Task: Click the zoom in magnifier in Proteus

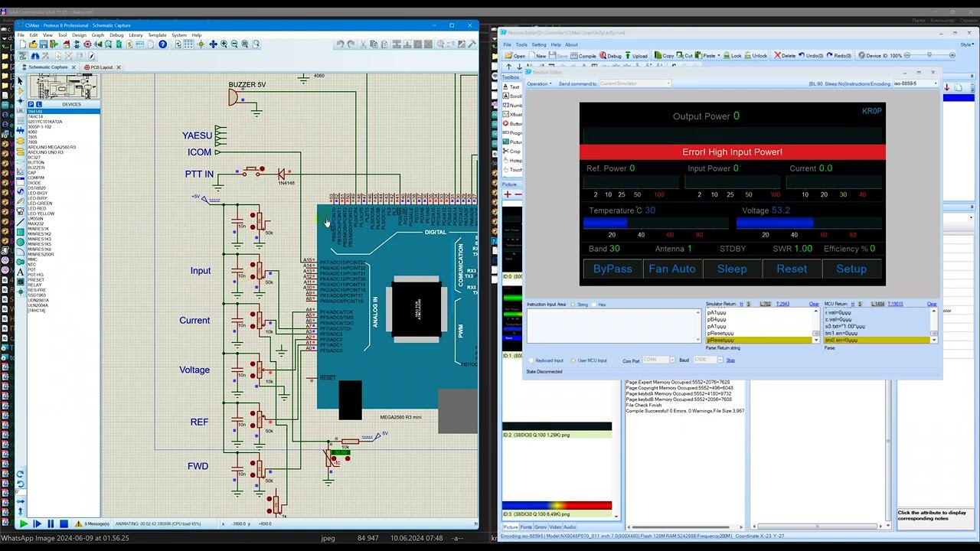Action: click(224, 44)
